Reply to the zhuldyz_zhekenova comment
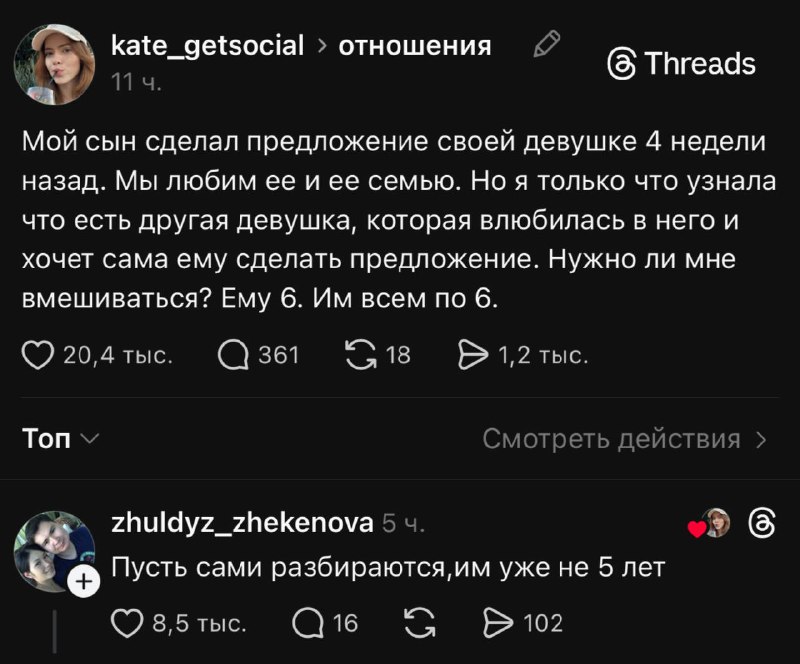The height and width of the screenshot is (664, 800). [307, 623]
